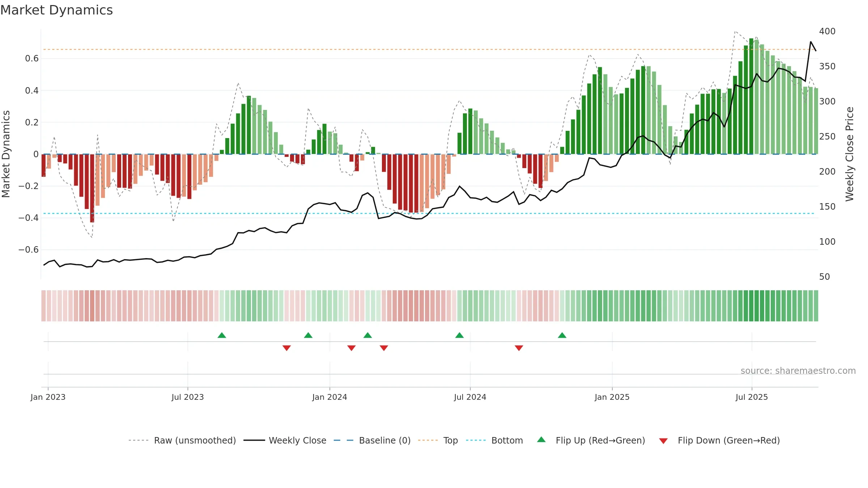Click the red triangle icon in legend

coord(663,441)
